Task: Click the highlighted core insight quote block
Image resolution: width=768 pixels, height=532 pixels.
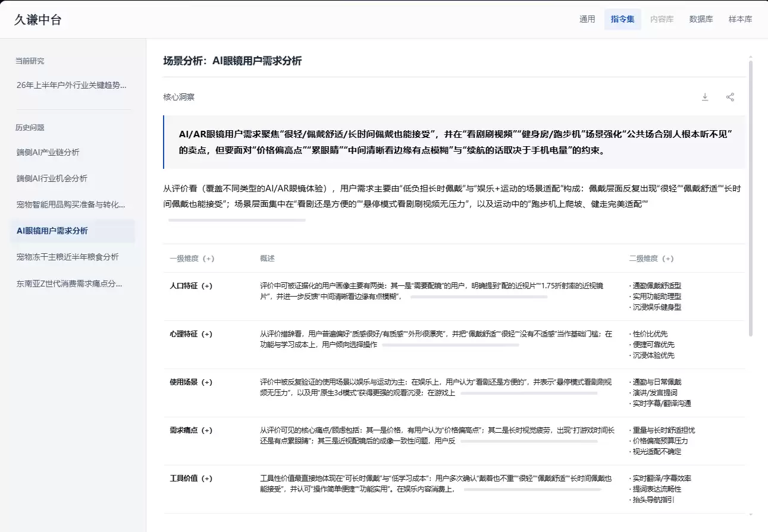Action: [454, 142]
